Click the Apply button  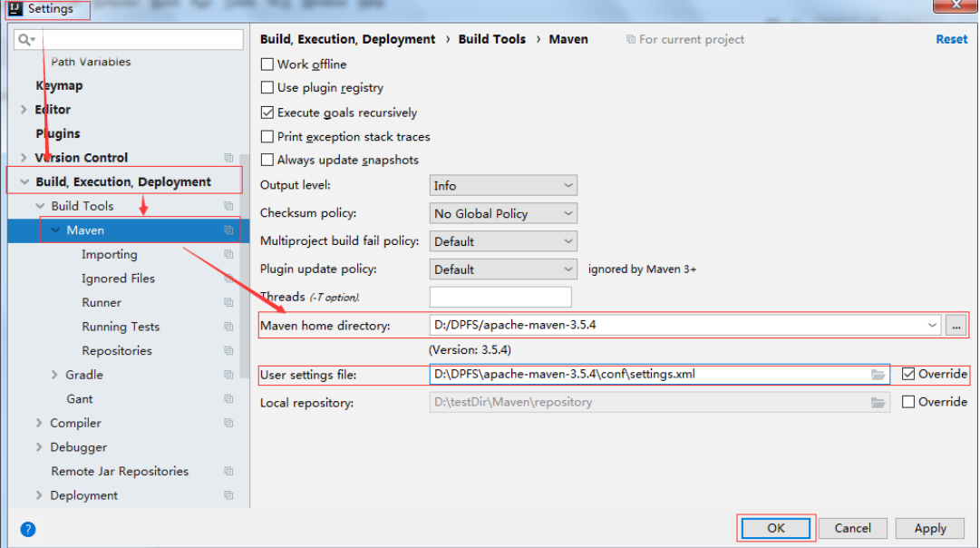(930, 529)
